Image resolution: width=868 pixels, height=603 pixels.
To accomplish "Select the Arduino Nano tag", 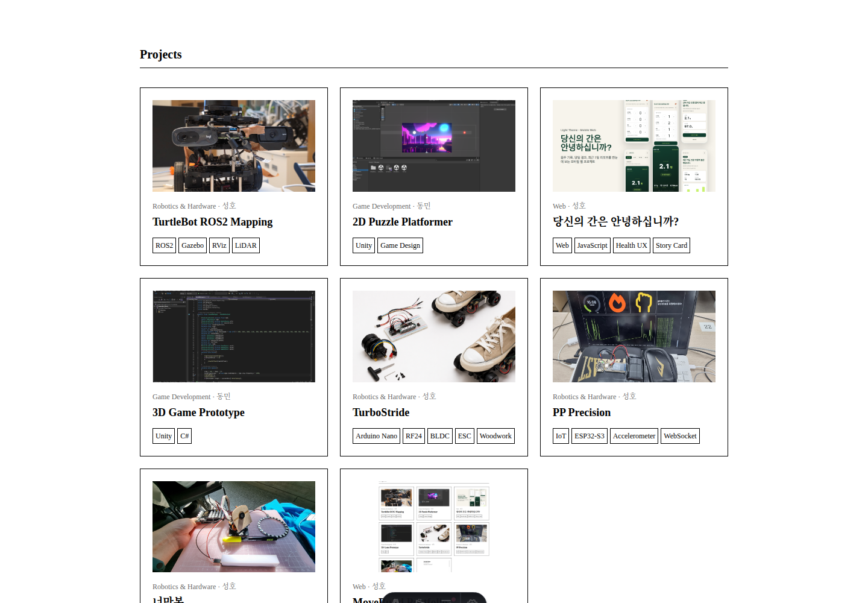I will point(376,436).
